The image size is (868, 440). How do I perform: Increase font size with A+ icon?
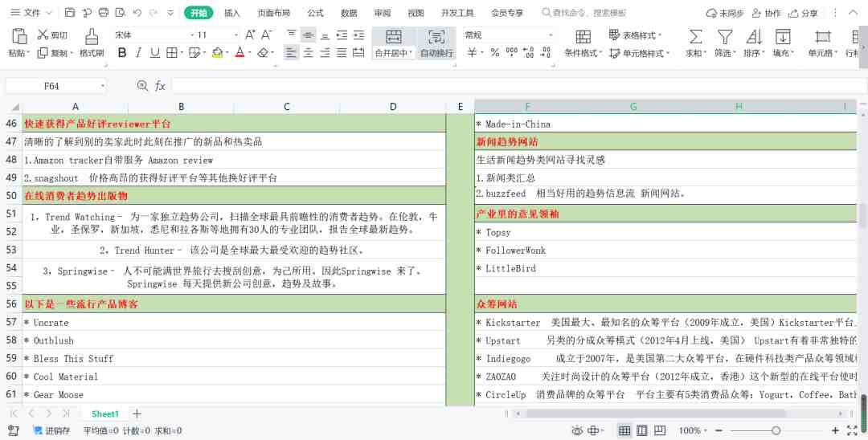pyautogui.click(x=250, y=35)
